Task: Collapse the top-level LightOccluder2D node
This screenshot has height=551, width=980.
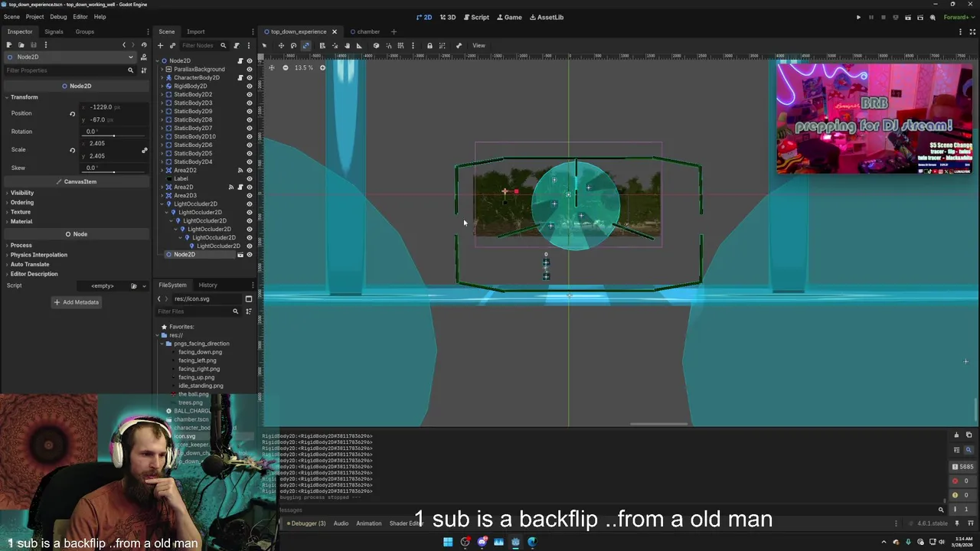Action: [162, 204]
